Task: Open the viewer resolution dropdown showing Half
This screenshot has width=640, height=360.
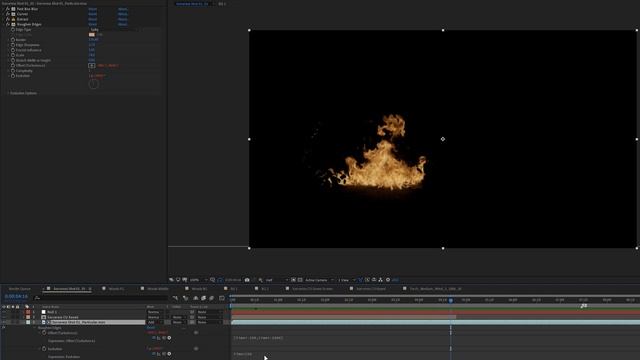Action: pos(276,280)
